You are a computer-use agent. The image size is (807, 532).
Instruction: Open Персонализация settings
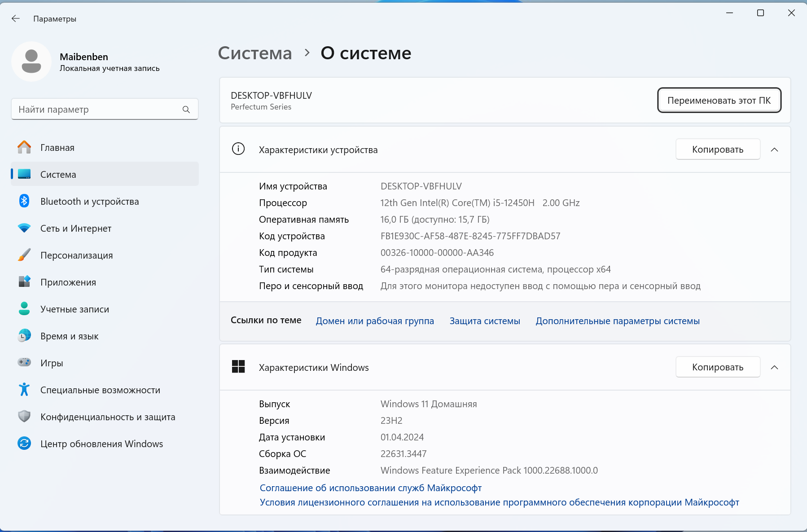(x=105, y=255)
